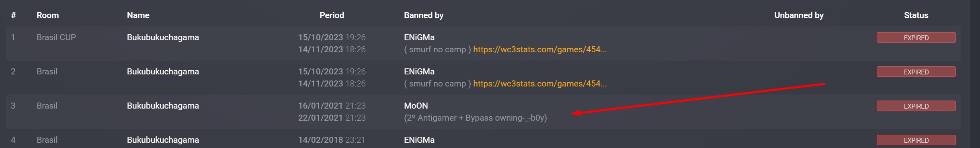Click the Status column header

click(916, 15)
